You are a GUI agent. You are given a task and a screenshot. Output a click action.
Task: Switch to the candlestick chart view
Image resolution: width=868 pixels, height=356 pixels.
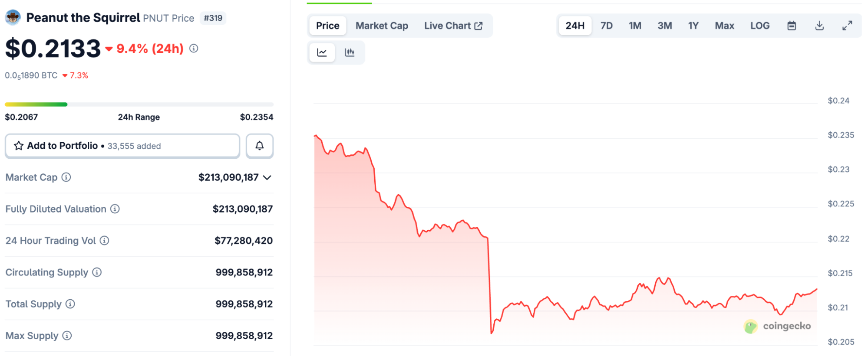pyautogui.click(x=350, y=52)
